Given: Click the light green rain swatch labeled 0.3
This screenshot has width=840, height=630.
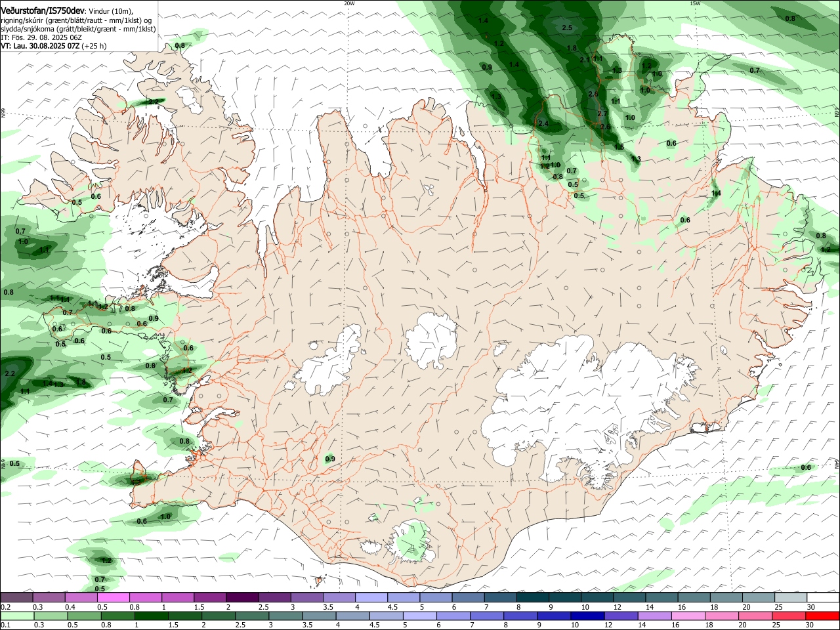Looking at the screenshot, I should point(51,616).
